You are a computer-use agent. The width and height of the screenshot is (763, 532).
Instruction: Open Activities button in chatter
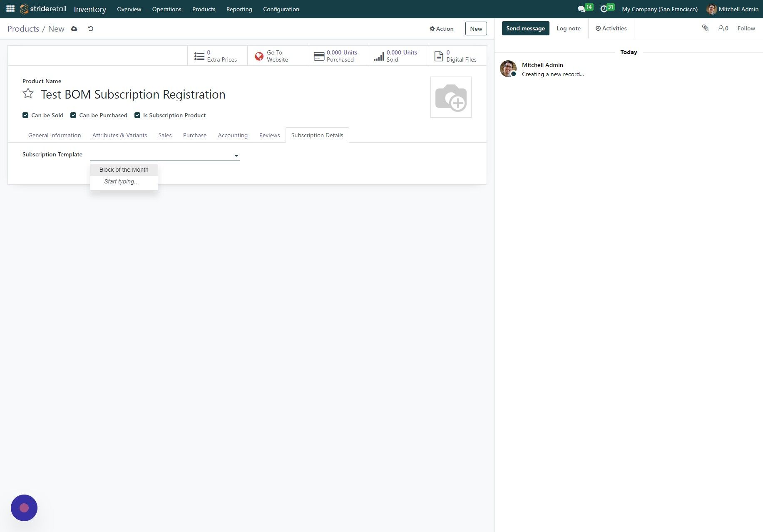pos(611,28)
